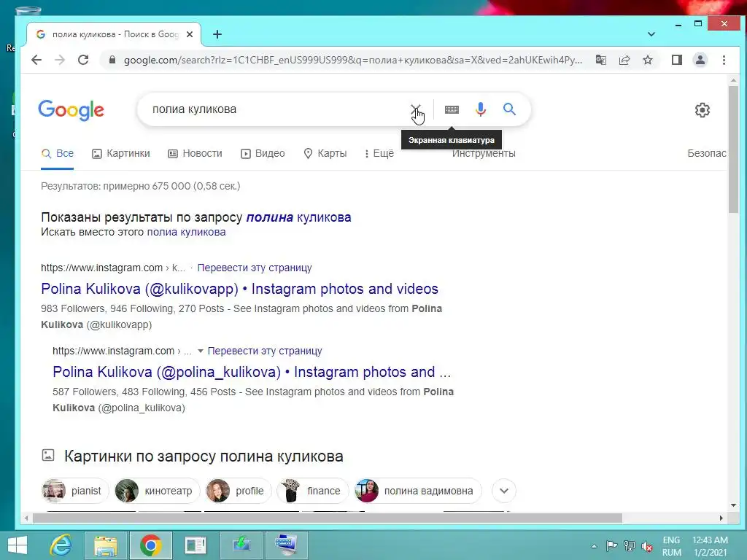The height and width of the screenshot is (560, 747).
Task: Launch Internet Explorer from taskbar
Action: click(x=61, y=545)
